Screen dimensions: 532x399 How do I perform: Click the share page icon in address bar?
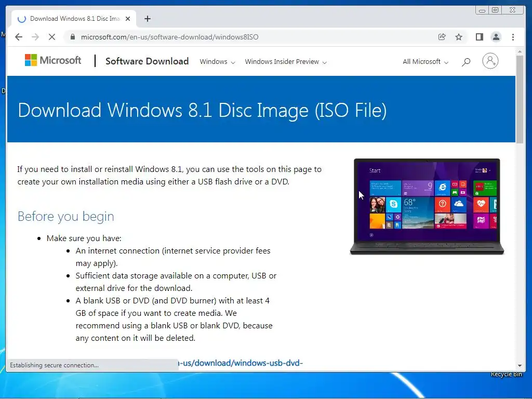(x=442, y=37)
